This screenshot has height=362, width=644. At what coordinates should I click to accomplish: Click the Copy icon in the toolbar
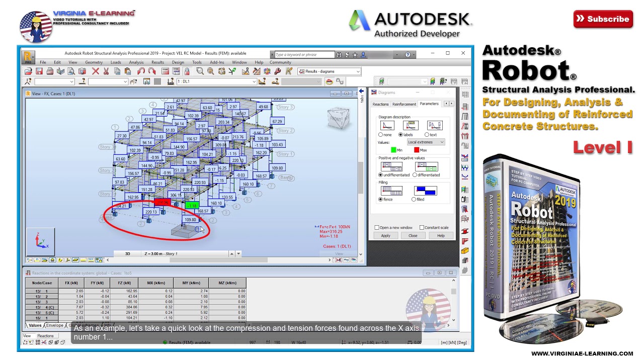click(117, 71)
